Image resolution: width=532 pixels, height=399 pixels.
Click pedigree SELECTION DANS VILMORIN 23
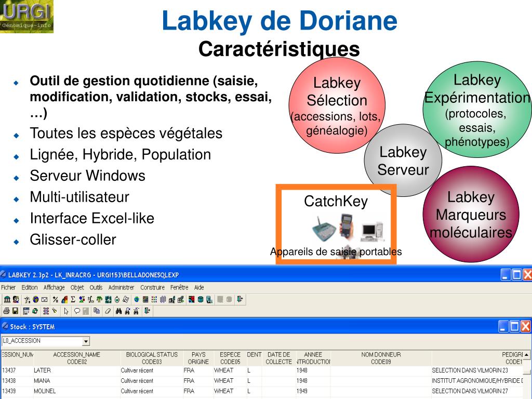tap(470, 370)
